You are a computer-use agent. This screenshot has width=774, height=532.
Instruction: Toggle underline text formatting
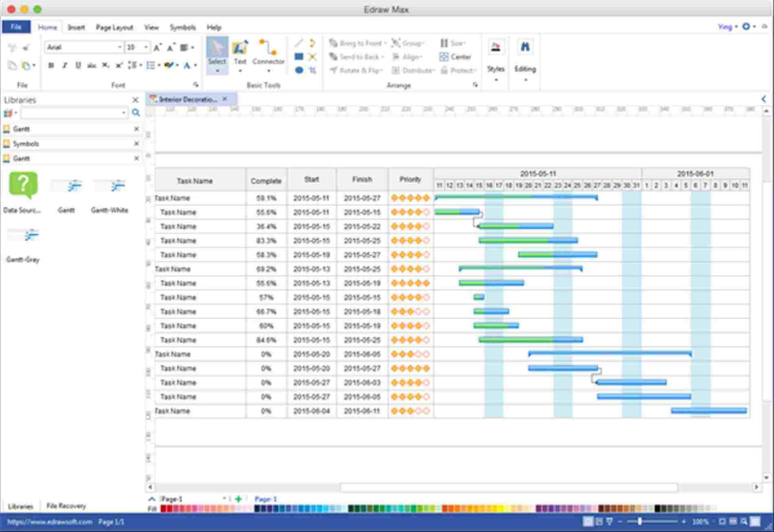(x=77, y=66)
